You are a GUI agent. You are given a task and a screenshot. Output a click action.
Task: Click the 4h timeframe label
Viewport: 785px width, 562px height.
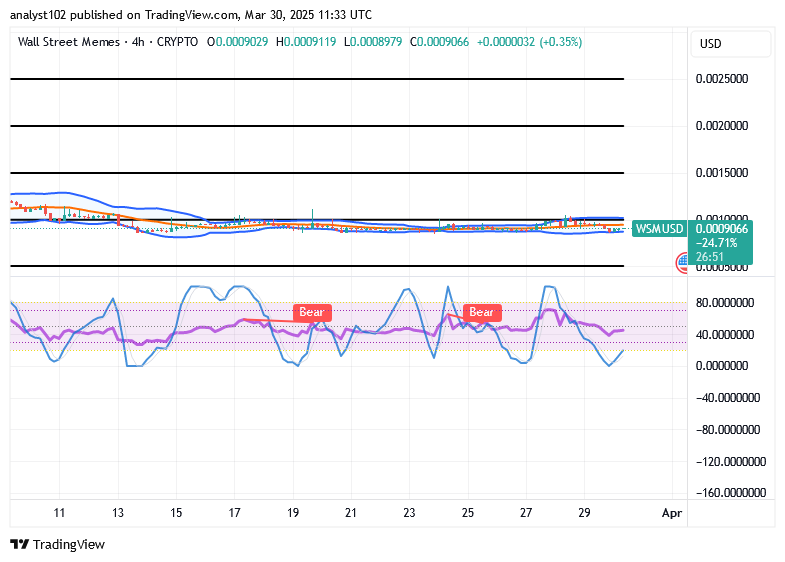(x=138, y=42)
